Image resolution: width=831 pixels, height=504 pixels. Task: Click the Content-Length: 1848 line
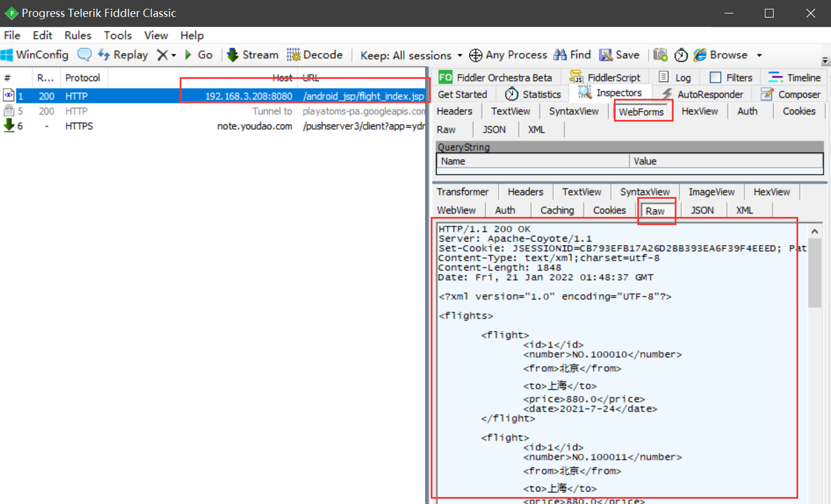pos(500,268)
